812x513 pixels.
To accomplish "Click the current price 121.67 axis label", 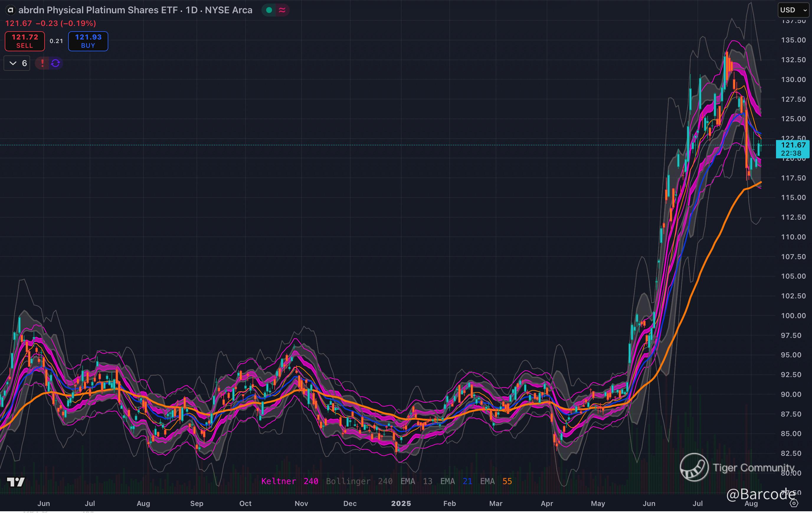I will click(793, 145).
